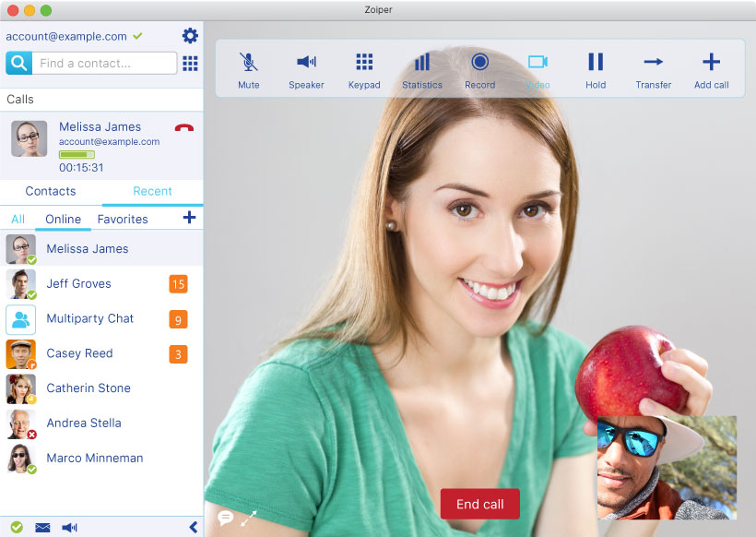Collapse the sidebar with the chevron arrow
Image resolution: width=756 pixels, height=537 pixels.
(193, 527)
